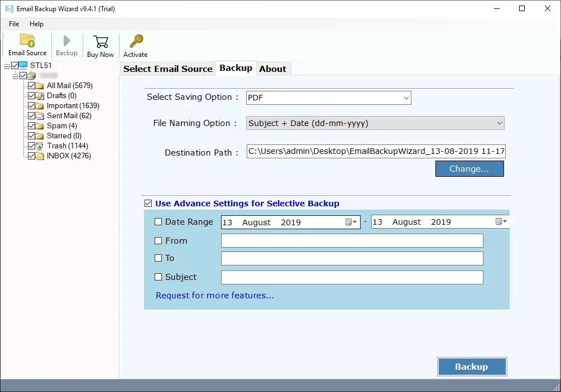Select the Drafts folder icon

pyautogui.click(x=40, y=96)
